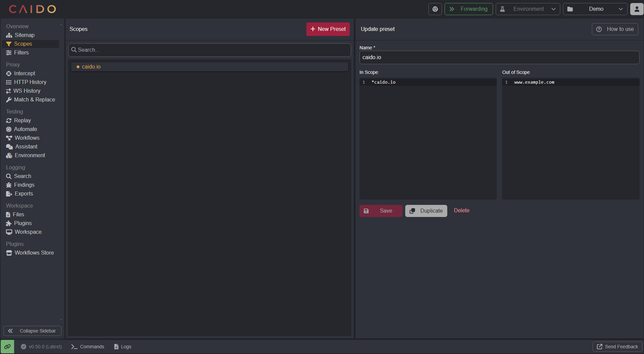
Task: Open the Workflows Store page
Action: click(x=34, y=253)
